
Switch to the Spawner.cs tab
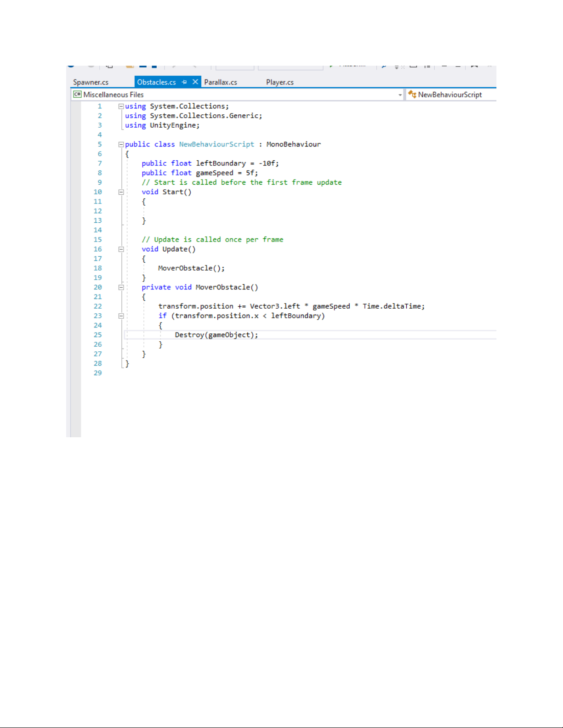click(91, 82)
